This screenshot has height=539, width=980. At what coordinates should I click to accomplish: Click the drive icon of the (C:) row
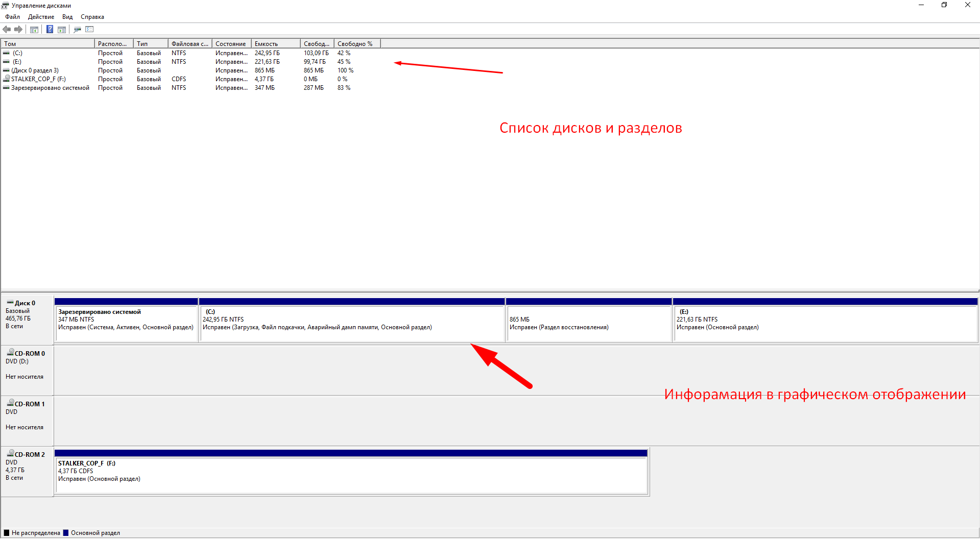[x=6, y=53]
